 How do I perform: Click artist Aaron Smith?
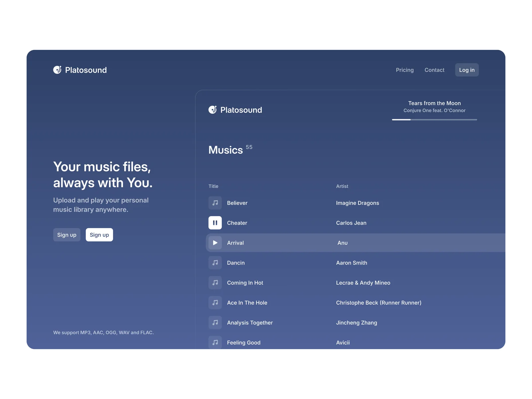tap(351, 263)
